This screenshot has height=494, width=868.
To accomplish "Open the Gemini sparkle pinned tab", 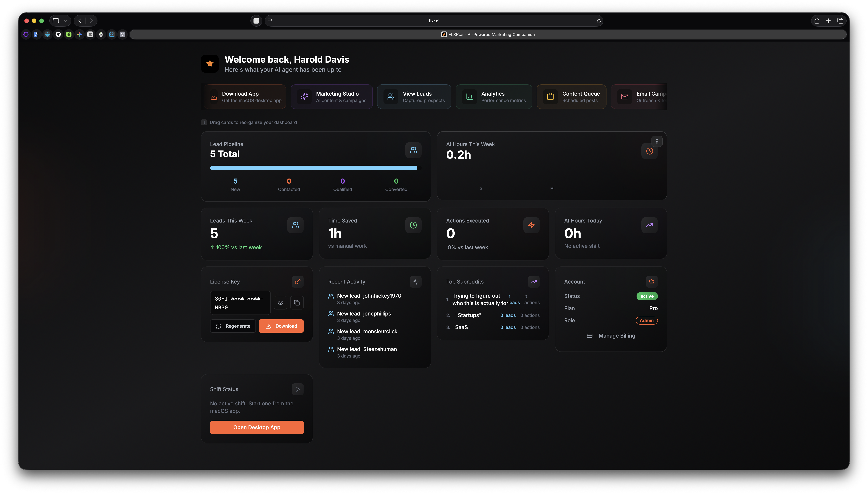I will (79, 34).
